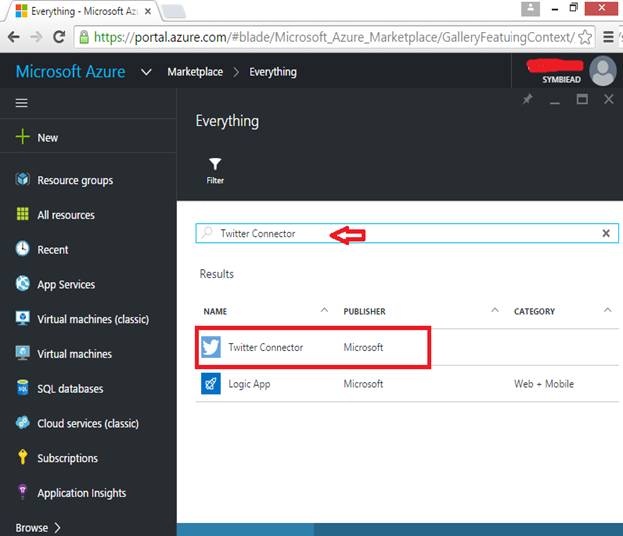This screenshot has height=536, width=623.
Task: Open Resource groups cube icon
Action: (23, 179)
